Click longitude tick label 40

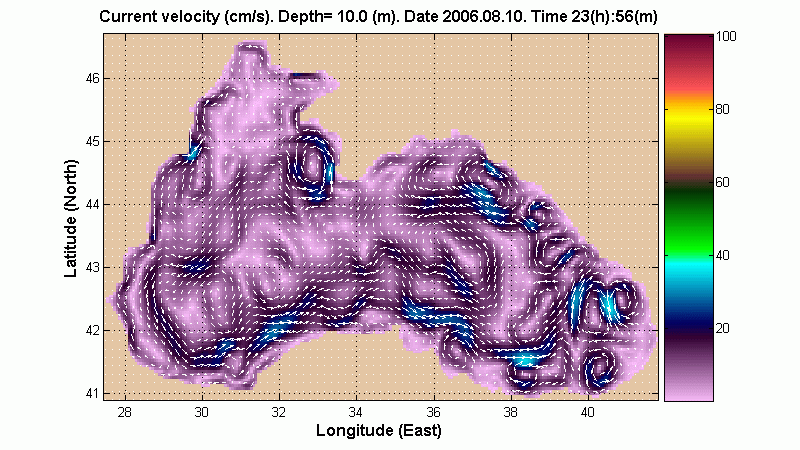(588, 412)
